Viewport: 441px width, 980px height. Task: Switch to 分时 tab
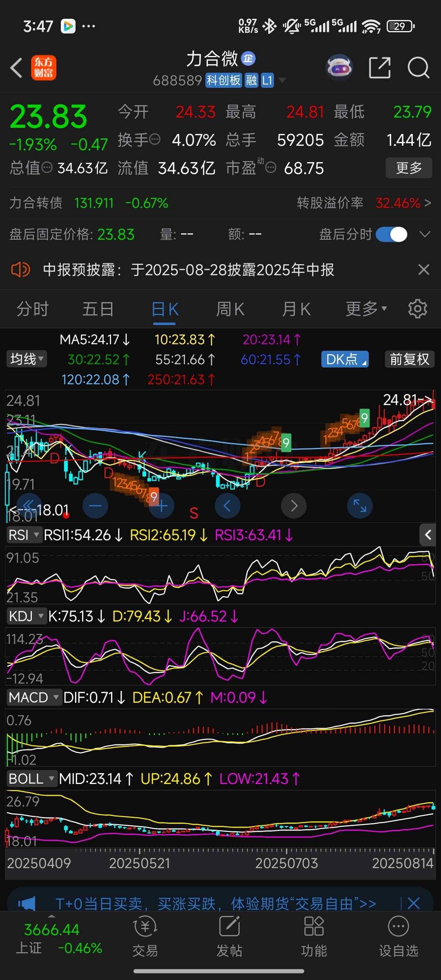tap(33, 309)
